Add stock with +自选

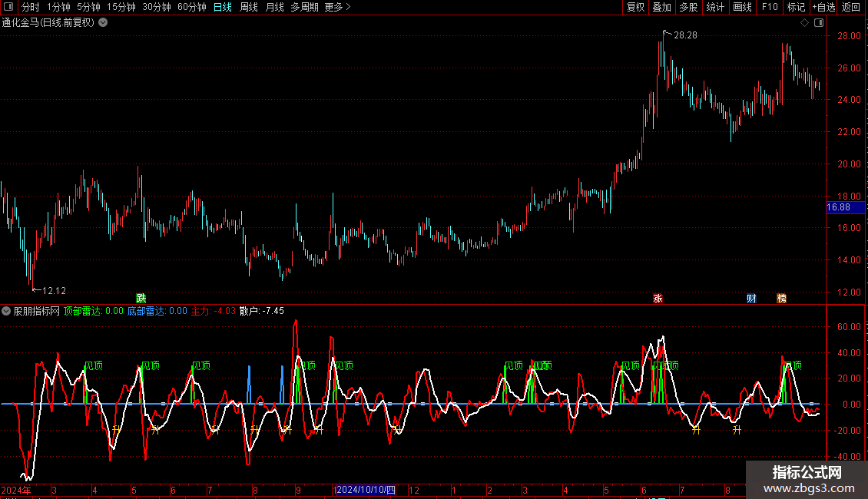[823, 7]
